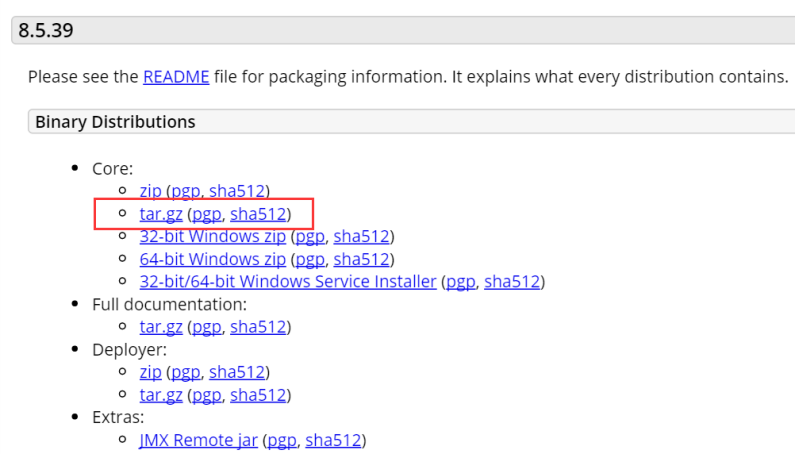Open the README file link
The height and width of the screenshot is (455, 796).
(176, 77)
